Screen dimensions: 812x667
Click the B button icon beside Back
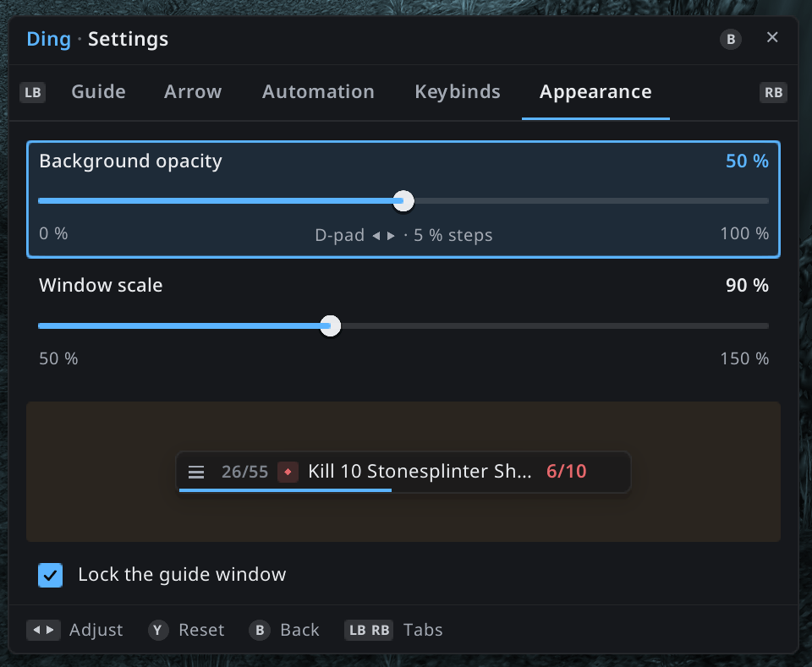pyautogui.click(x=260, y=631)
